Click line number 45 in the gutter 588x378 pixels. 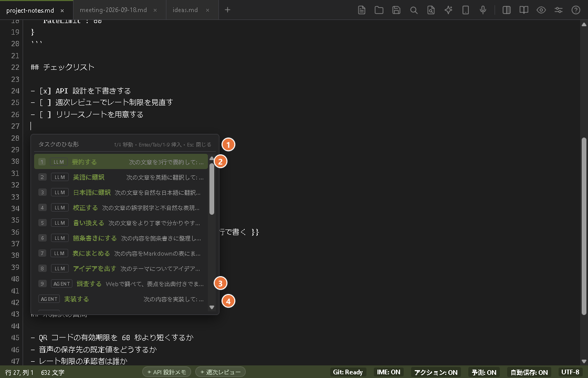(x=15, y=338)
